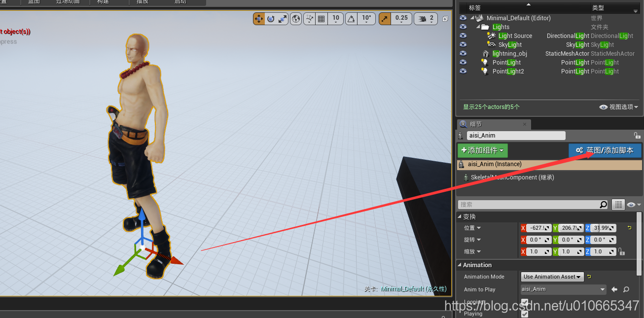Click the details 搜索 search field
This screenshot has width=644, height=318.
tap(529, 205)
